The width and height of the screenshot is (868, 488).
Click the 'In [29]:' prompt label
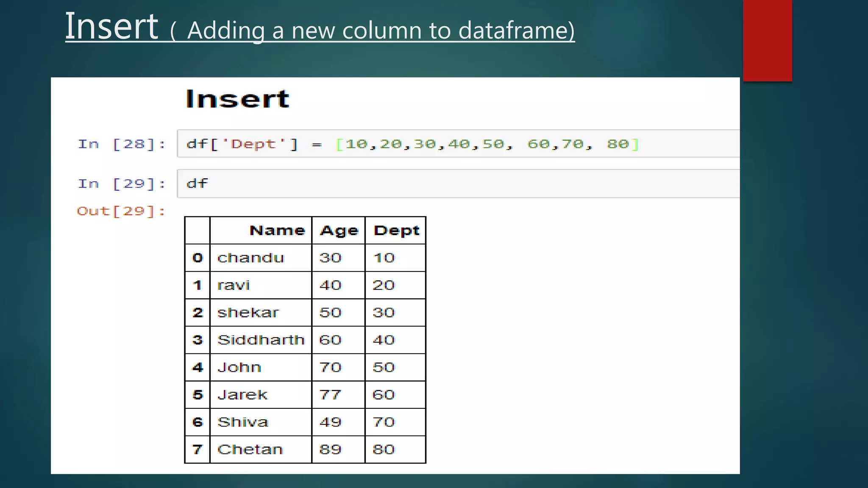[x=122, y=184]
